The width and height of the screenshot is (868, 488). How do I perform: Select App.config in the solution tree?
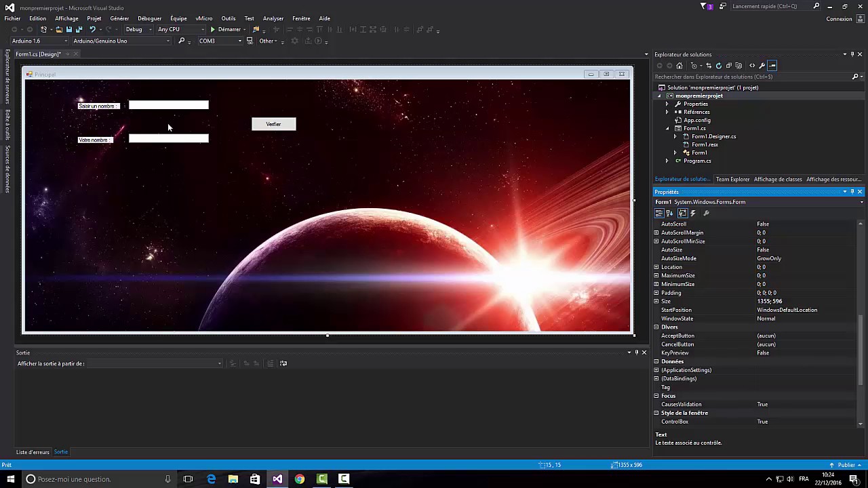click(697, 120)
